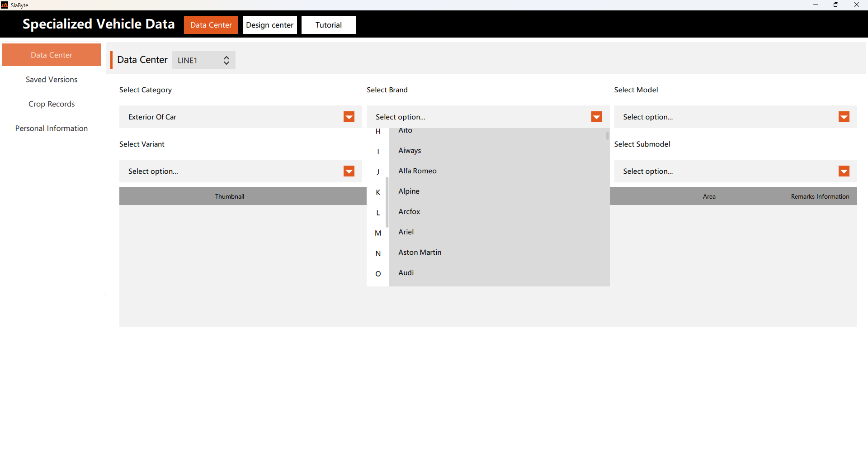Image resolution: width=868 pixels, height=467 pixels.
Task: Open the LINE1 selector stepper
Action: [226, 60]
